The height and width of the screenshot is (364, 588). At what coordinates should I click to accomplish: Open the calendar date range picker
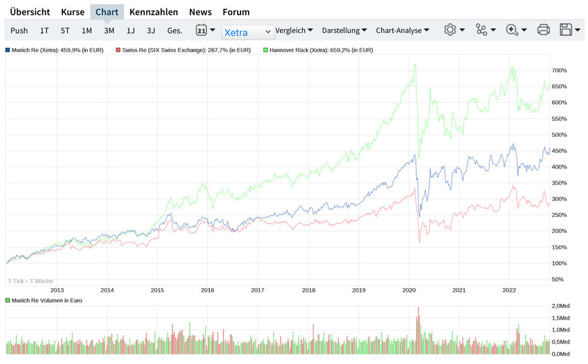coord(201,30)
